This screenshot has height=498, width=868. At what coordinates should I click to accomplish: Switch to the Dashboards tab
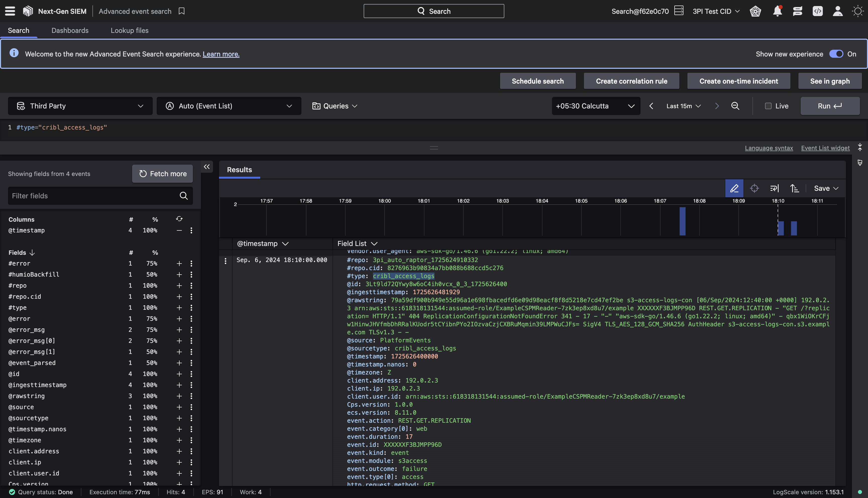coord(70,30)
